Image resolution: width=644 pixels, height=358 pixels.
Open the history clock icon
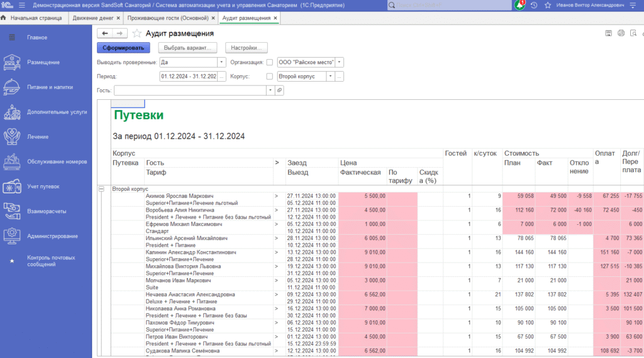[534, 5]
